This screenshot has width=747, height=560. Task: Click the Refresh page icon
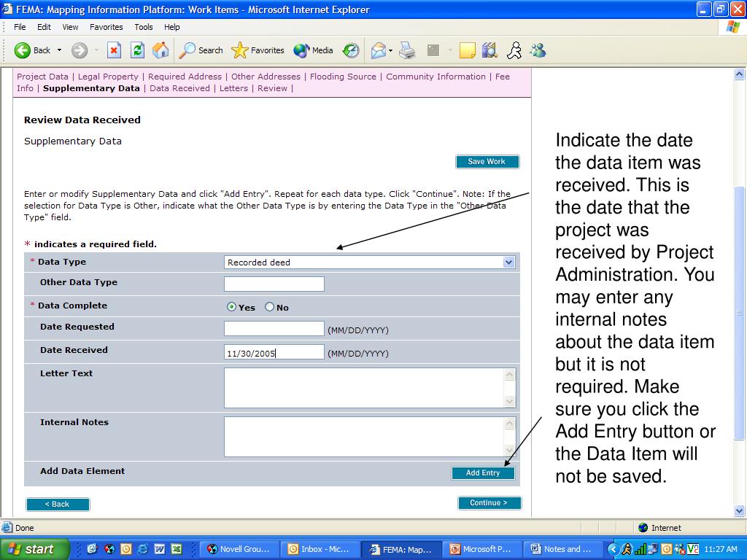(137, 50)
